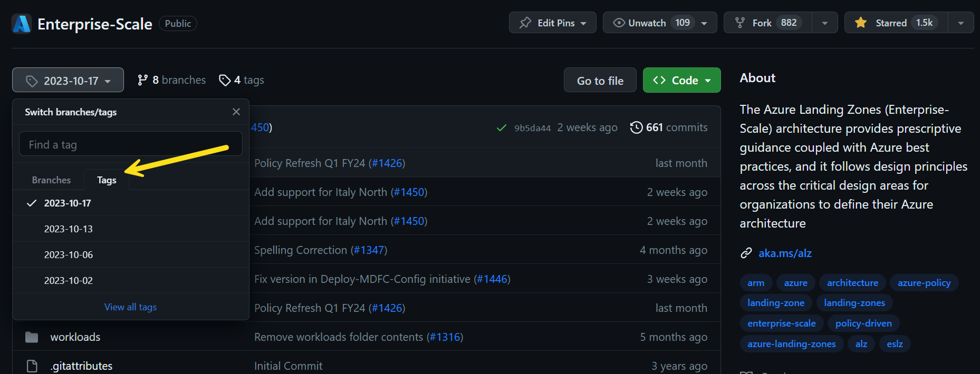This screenshot has width=980, height=374.
Task: Open pull request #1316 link
Action: [x=445, y=337]
